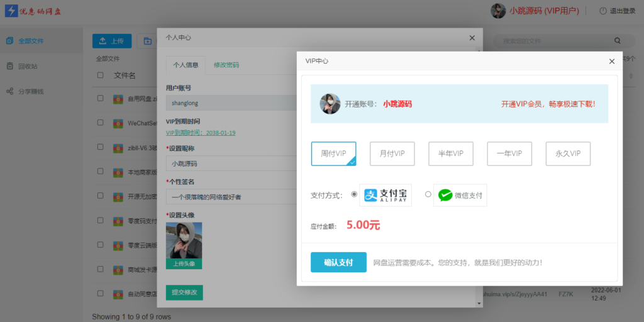Click the lightning bolt site logo
This screenshot has width=644, height=322.
coord(11,11)
